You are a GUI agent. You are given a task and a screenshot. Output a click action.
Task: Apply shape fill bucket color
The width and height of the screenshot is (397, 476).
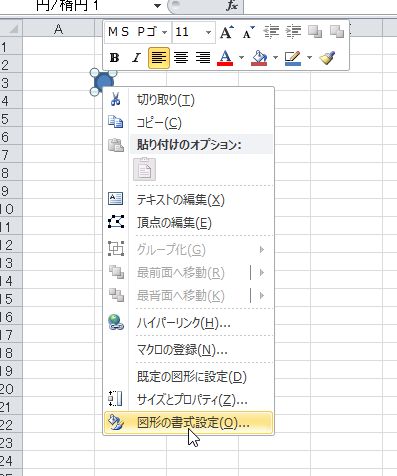pos(259,58)
